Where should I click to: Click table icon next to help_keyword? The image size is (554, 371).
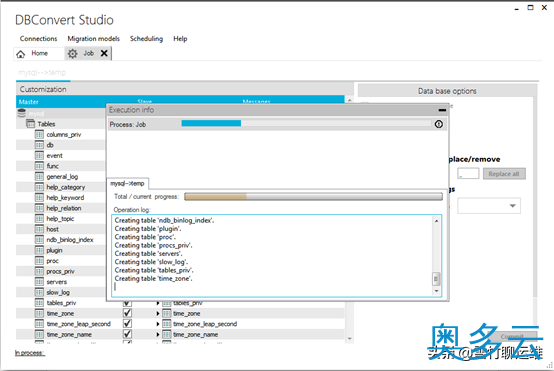point(39,198)
